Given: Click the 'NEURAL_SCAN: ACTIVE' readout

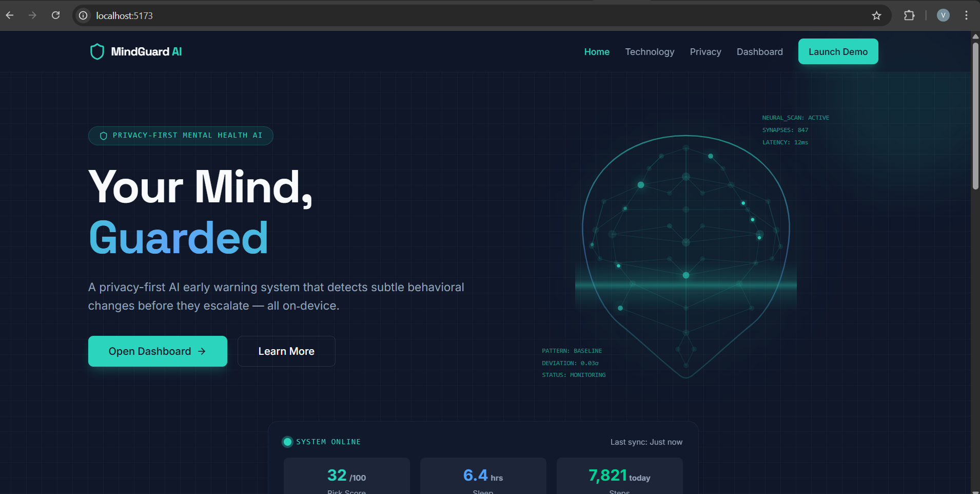Looking at the screenshot, I should click(796, 118).
